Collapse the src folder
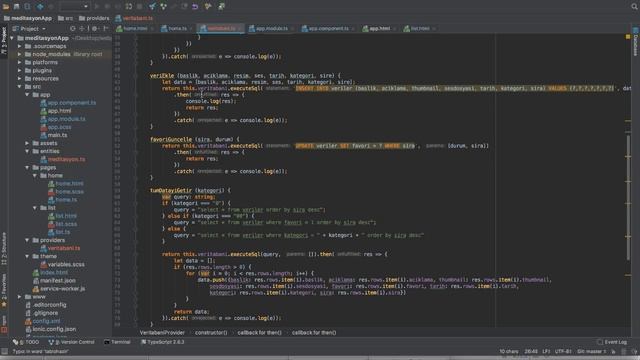640x360 pixels. click(x=20, y=87)
